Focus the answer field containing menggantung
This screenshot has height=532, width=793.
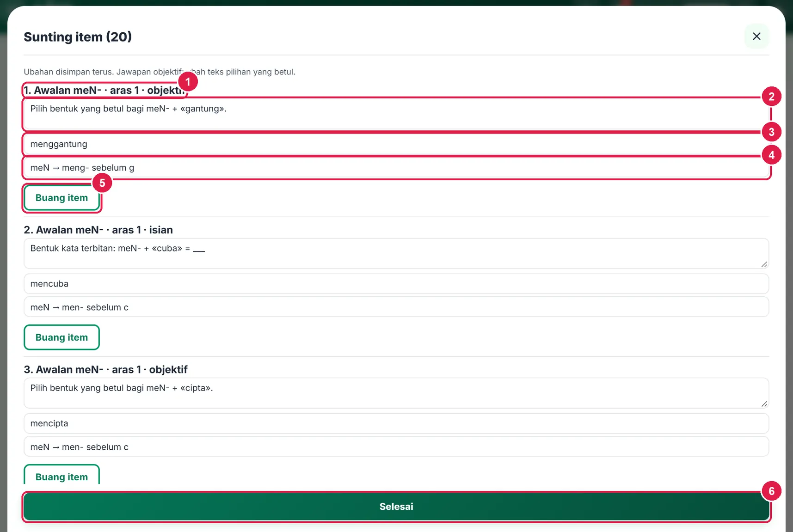click(x=396, y=144)
